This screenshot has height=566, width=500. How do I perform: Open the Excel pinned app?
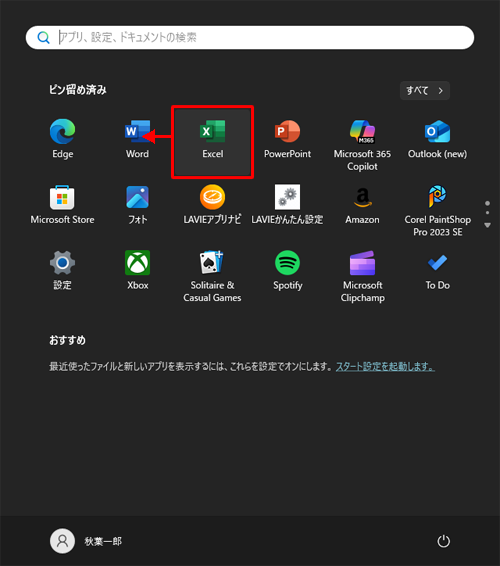[x=213, y=142]
